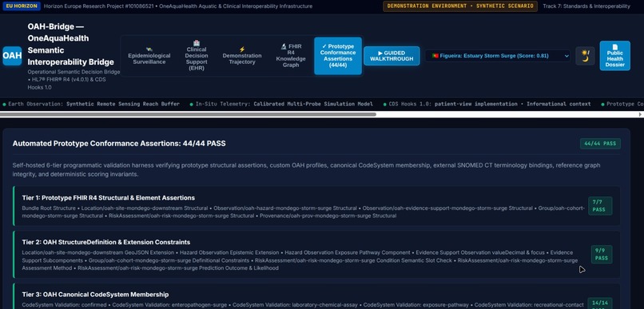The image size is (644, 309).
Task: Select Prototype Conformance Assertions (44/44) tab
Action: [338, 56]
